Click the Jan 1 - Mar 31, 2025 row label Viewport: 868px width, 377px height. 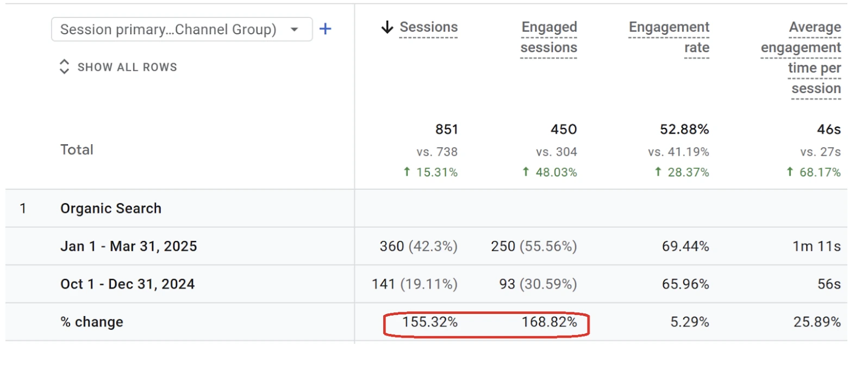[x=129, y=246]
